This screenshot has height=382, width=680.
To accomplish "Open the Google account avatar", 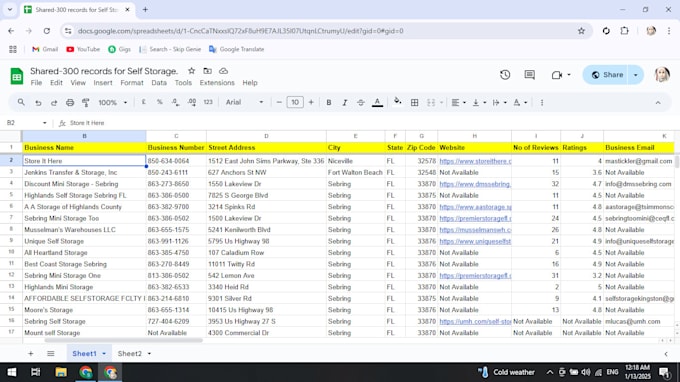I will click(662, 75).
